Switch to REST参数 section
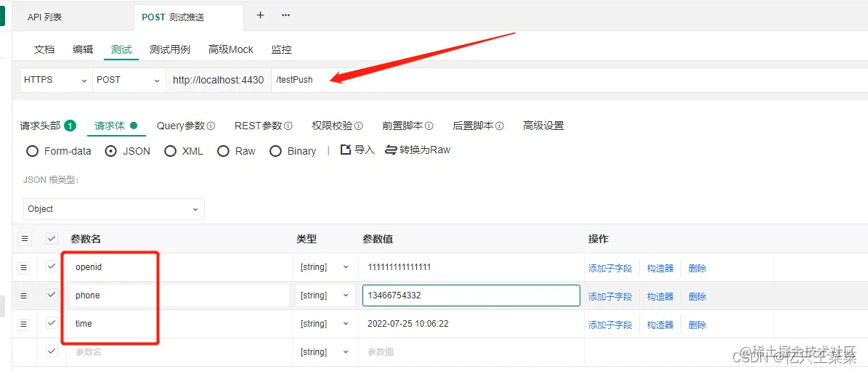The width and height of the screenshot is (868, 371). 259,126
